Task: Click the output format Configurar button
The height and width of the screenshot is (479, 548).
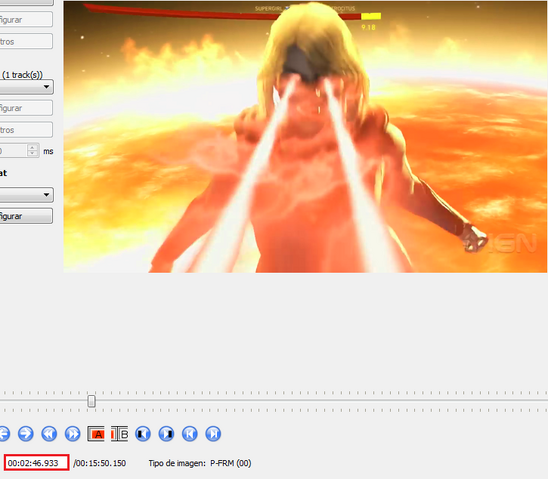Action: click(x=26, y=216)
